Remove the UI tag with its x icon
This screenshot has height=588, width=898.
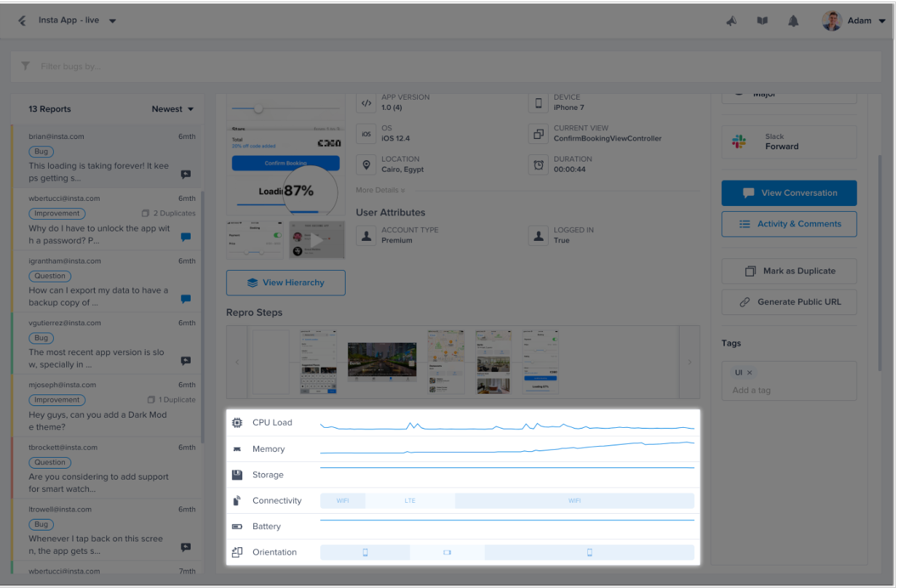tap(750, 373)
